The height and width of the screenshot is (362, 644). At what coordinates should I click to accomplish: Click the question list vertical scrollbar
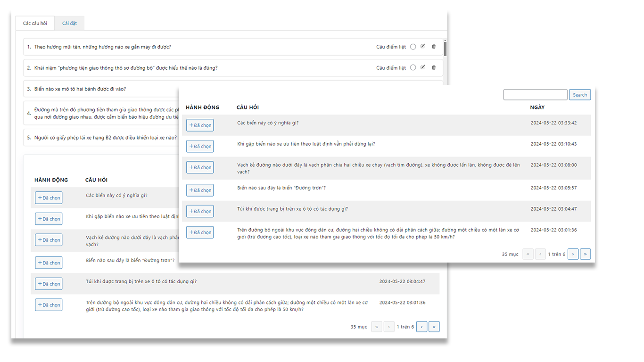click(445, 49)
